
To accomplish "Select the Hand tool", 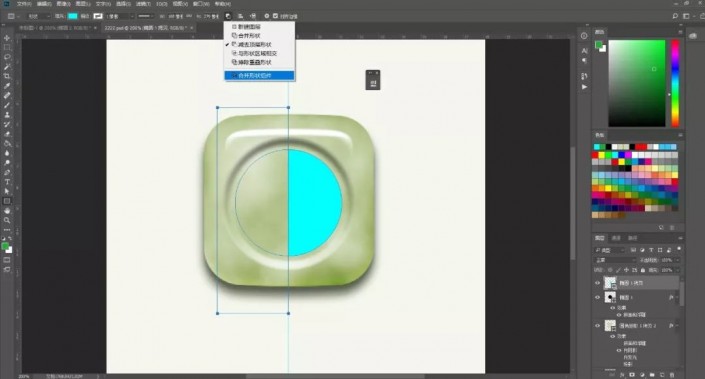I will [7, 210].
